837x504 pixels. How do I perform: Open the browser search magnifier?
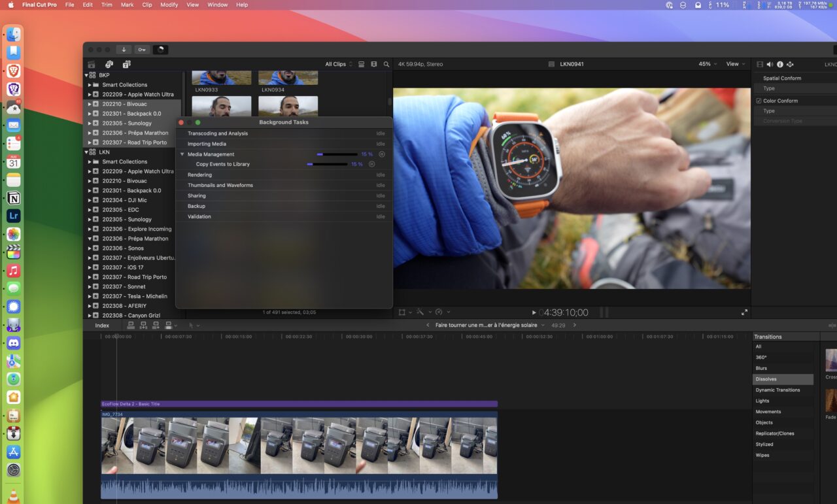(386, 64)
